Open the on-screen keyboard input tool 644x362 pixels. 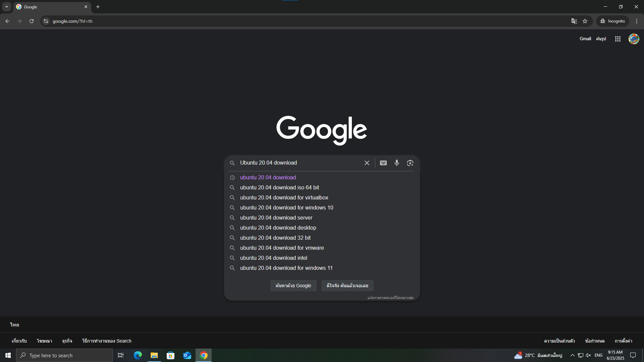pyautogui.click(x=383, y=163)
